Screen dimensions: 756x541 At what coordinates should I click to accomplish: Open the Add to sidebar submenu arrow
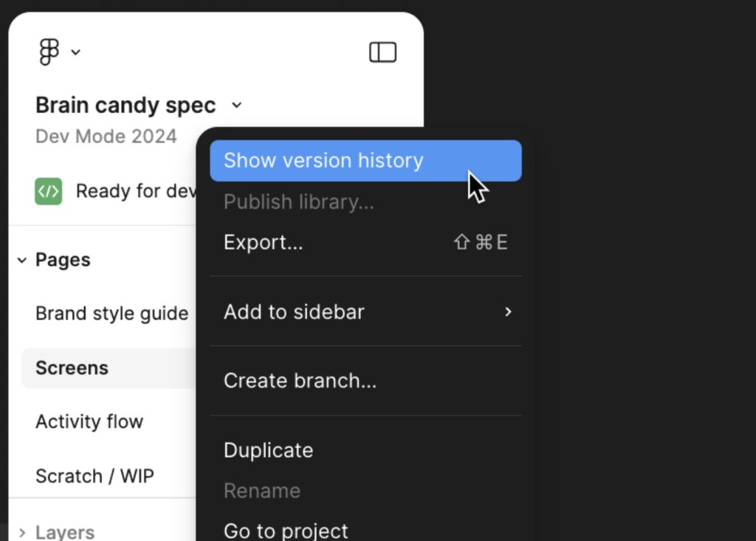point(508,312)
